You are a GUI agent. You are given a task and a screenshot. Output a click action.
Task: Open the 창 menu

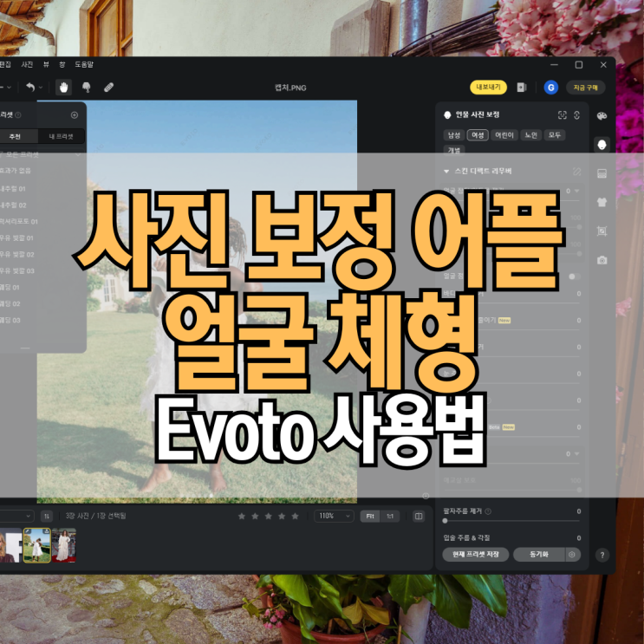[62, 64]
